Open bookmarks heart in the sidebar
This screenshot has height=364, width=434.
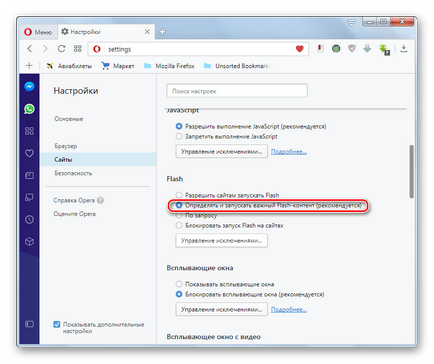pos(29,153)
